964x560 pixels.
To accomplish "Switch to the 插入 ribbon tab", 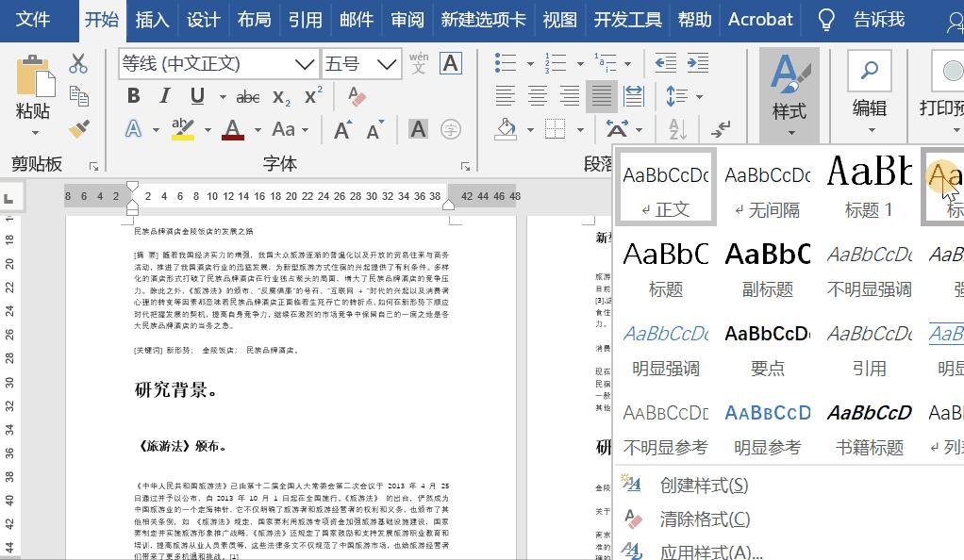I will coord(153,19).
